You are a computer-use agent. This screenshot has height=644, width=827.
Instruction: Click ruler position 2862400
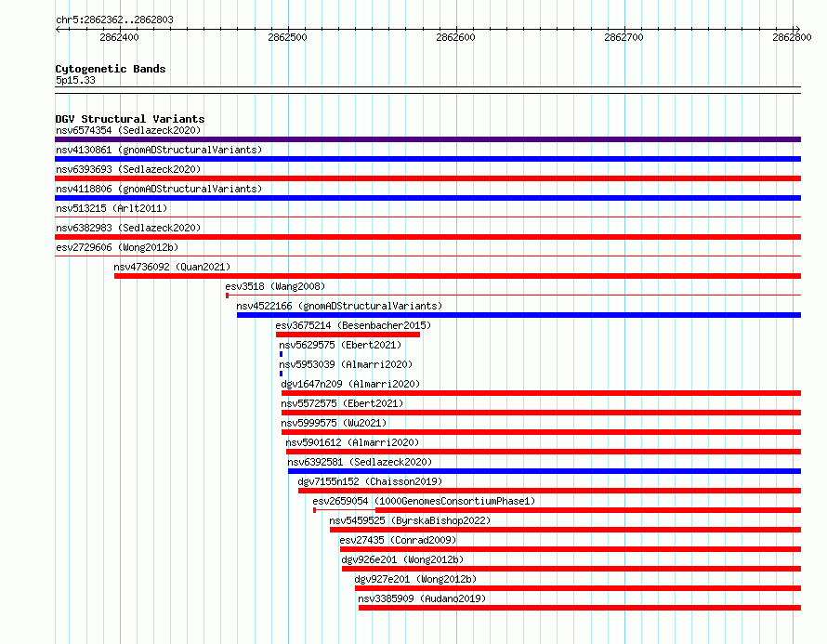tap(119, 37)
